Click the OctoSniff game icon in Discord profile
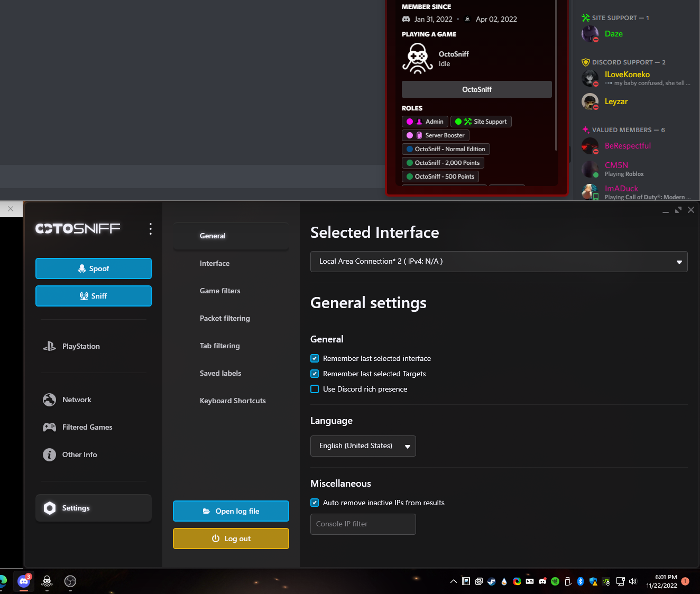Viewport: 700px width, 594px height. click(x=418, y=59)
